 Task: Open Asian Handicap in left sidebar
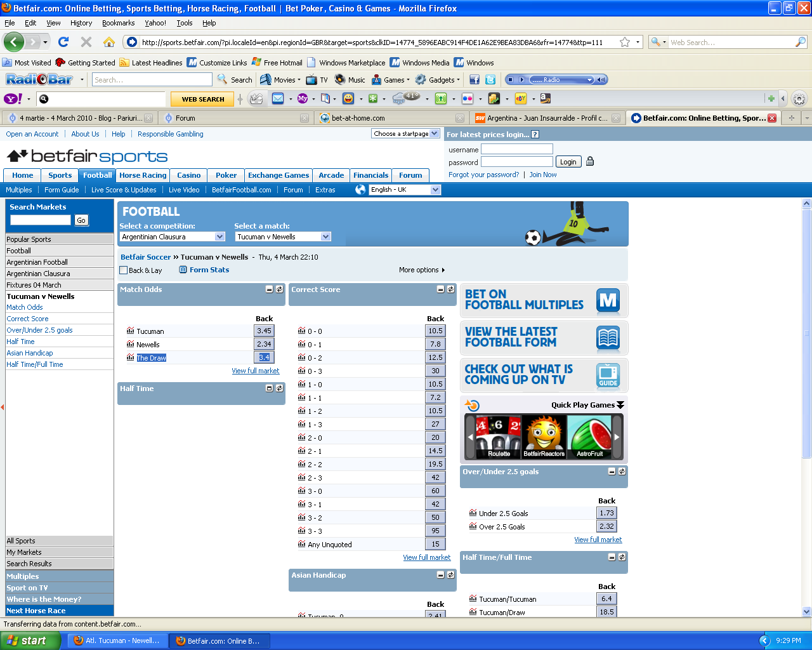pos(30,353)
